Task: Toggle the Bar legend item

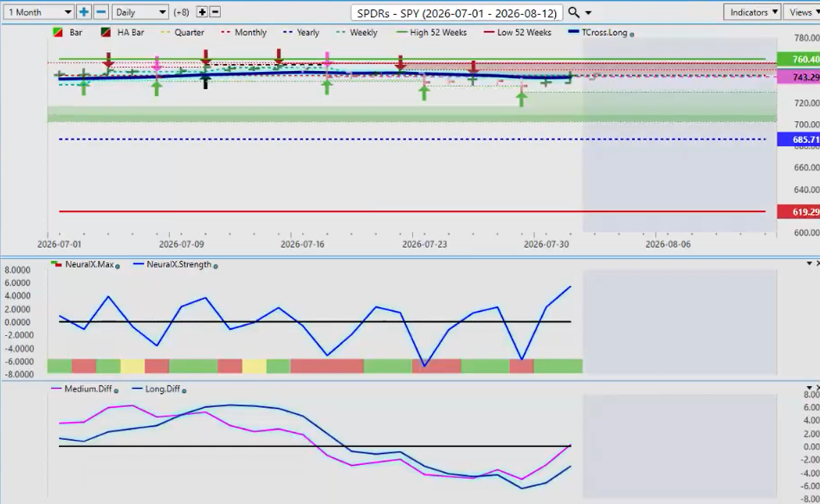Action: [x=68, y=32]
